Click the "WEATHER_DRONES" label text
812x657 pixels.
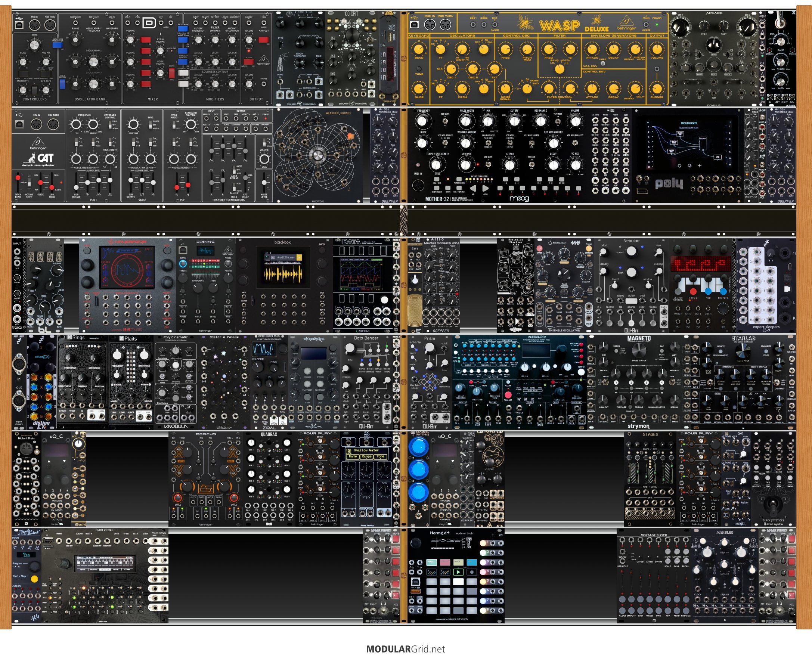coord(338,113)
